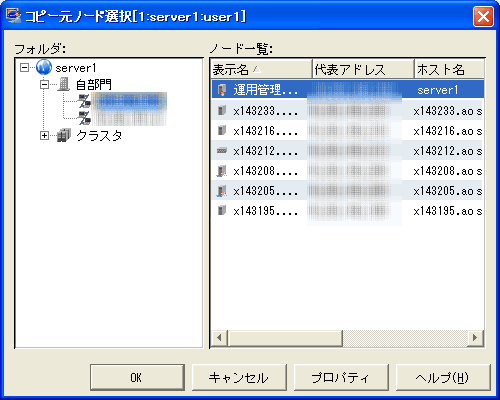Click host name cell x143195.ao
This screenshot has width=500, height=400.
click(448, 211)
